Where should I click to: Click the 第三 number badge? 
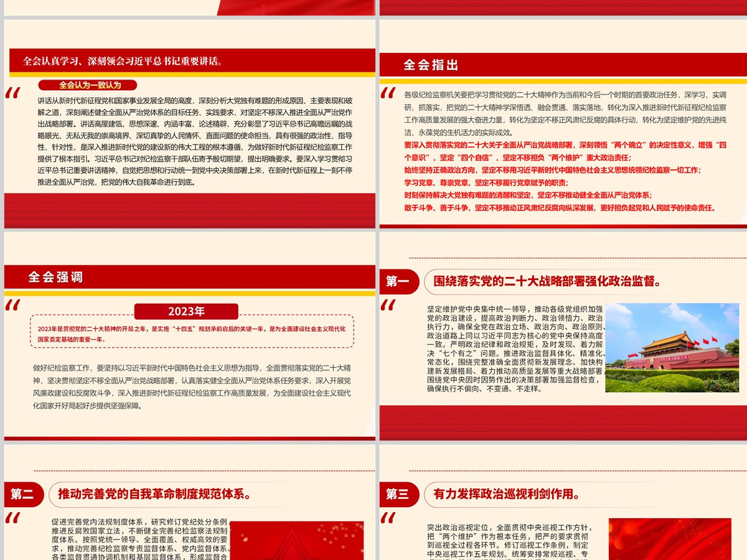point(398,494)
